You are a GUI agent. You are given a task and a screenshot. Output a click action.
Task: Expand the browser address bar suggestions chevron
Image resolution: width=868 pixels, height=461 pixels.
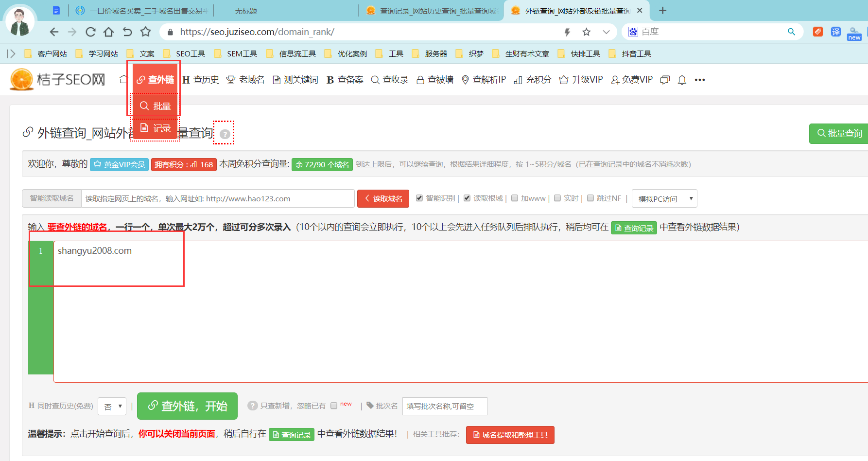coord(606,32)
